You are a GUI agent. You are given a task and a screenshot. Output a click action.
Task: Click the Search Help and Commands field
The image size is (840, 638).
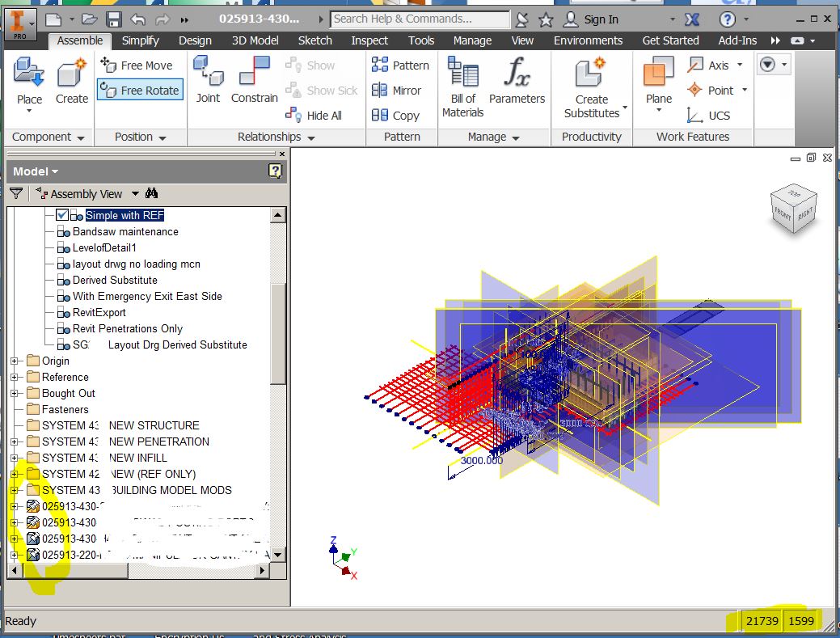point(420,19)
